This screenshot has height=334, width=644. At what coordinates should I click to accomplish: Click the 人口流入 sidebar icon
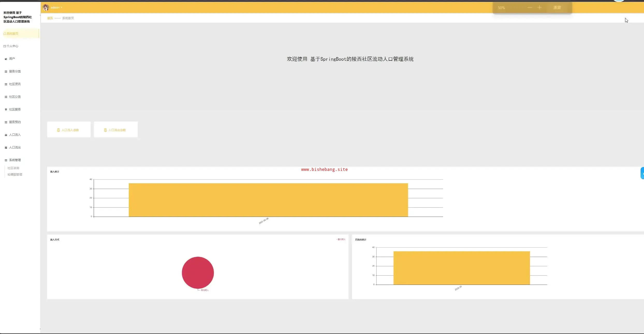[6, 135]
